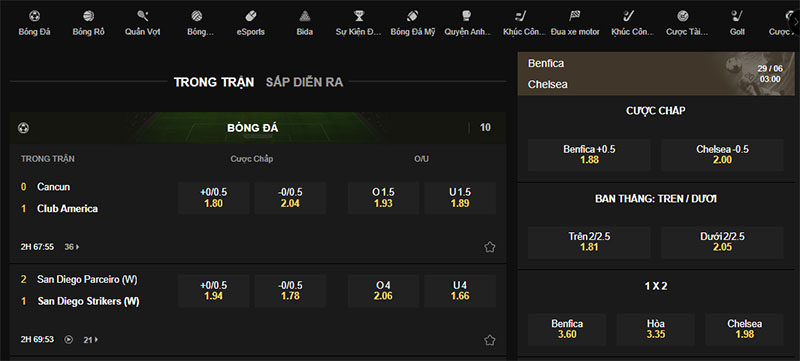Open the Bida billiards category
The width and height of the screenshot is (800, 361).
pyautogui.click(x=305, y=23)
